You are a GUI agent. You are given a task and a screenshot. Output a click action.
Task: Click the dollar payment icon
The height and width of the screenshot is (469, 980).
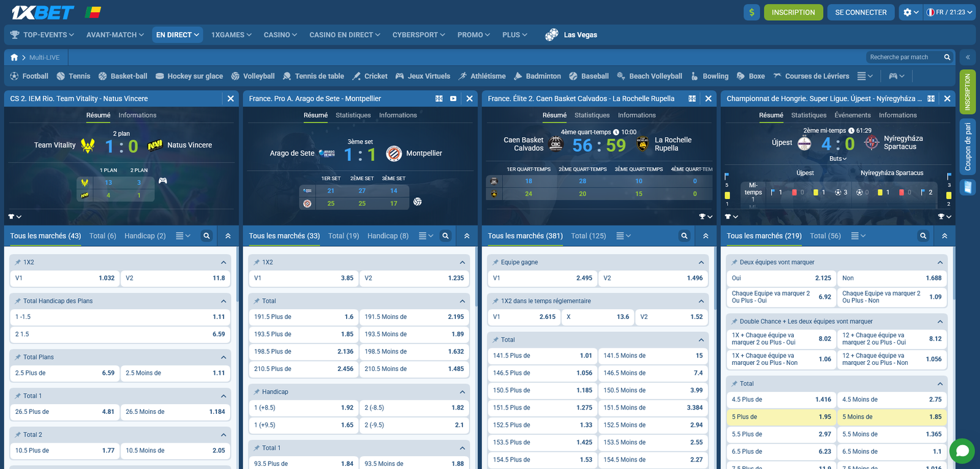(752, 12)
